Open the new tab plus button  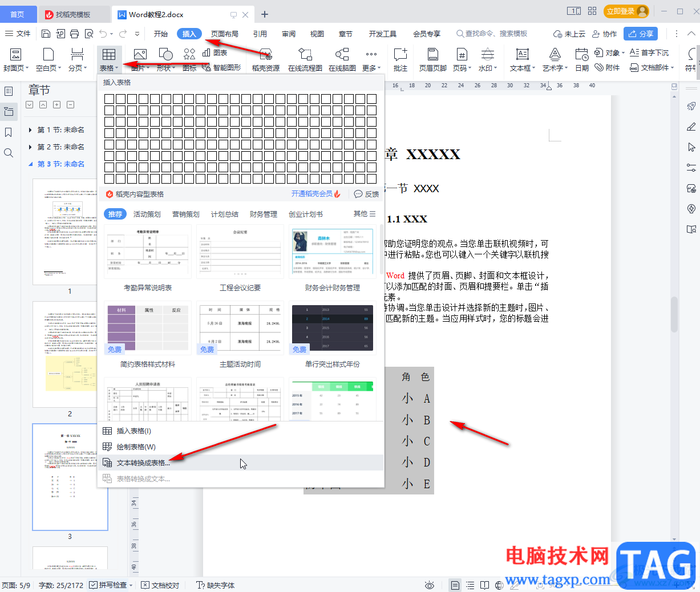265,14
